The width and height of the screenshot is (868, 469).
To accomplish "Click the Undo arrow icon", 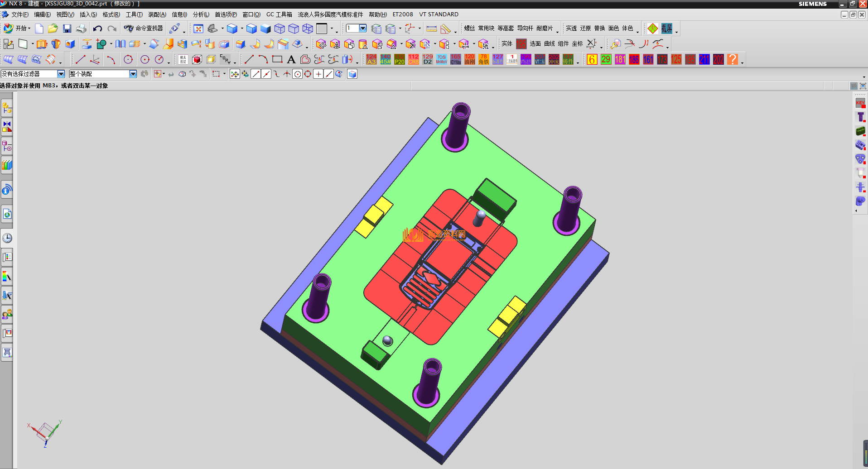I will [x=97, y=29].
